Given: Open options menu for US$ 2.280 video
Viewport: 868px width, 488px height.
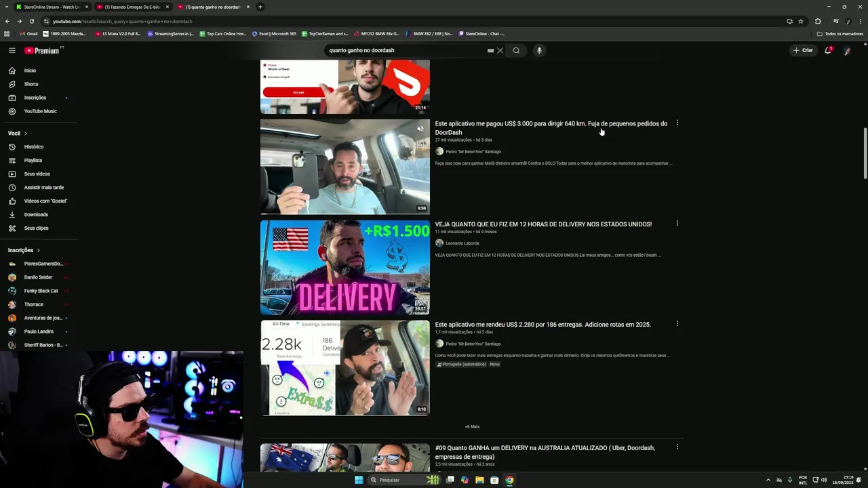Looking at the screenshot, I should [x=677, y=323].
